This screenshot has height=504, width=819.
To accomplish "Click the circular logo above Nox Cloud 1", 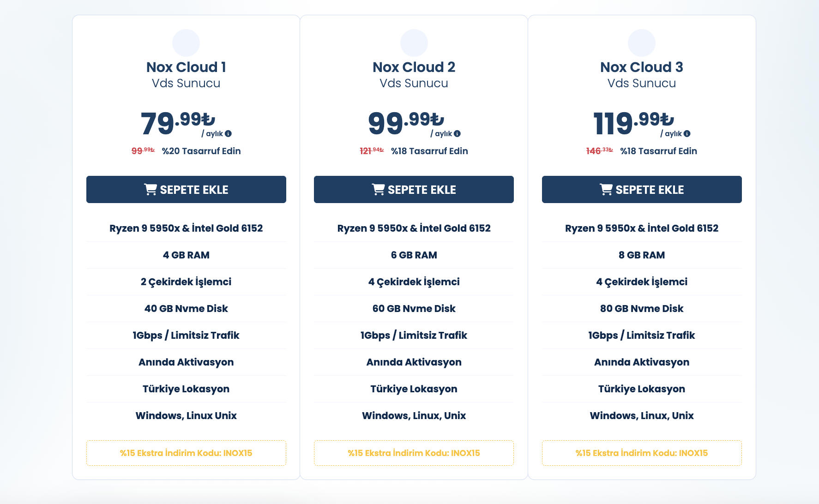I will click(x=186, y=43).
